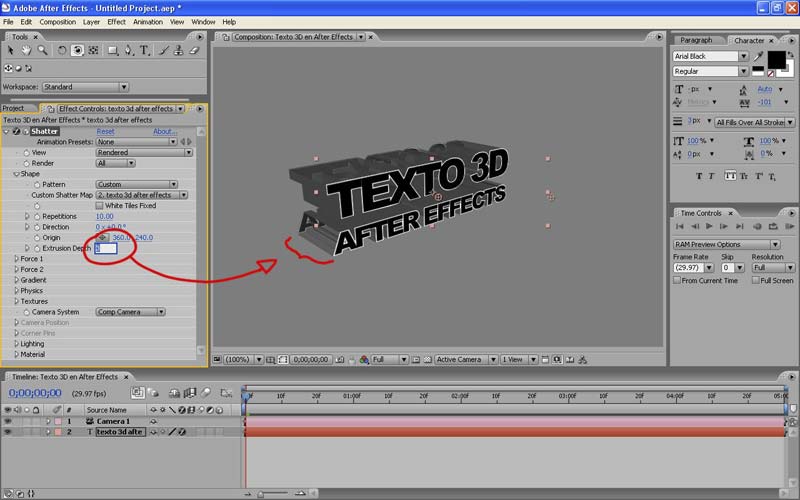Jump to first frame in Time Controls

[680, 226]
